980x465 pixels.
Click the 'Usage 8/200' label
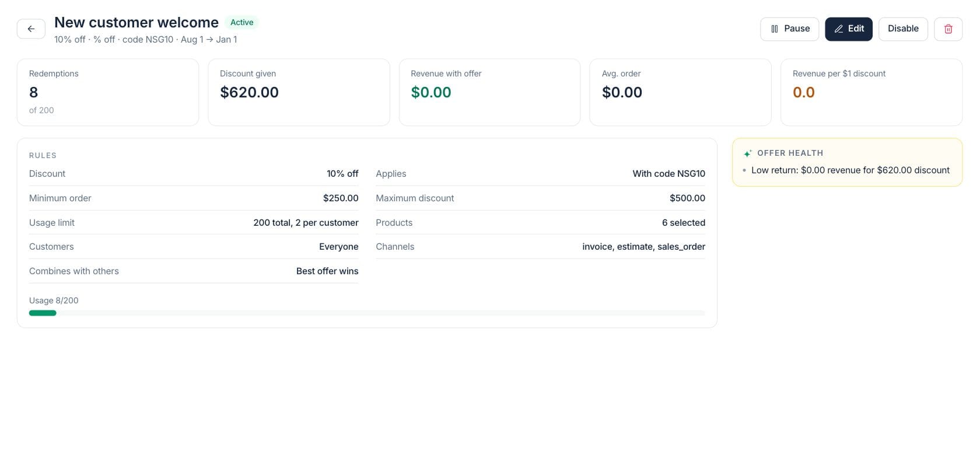[54, 300]
